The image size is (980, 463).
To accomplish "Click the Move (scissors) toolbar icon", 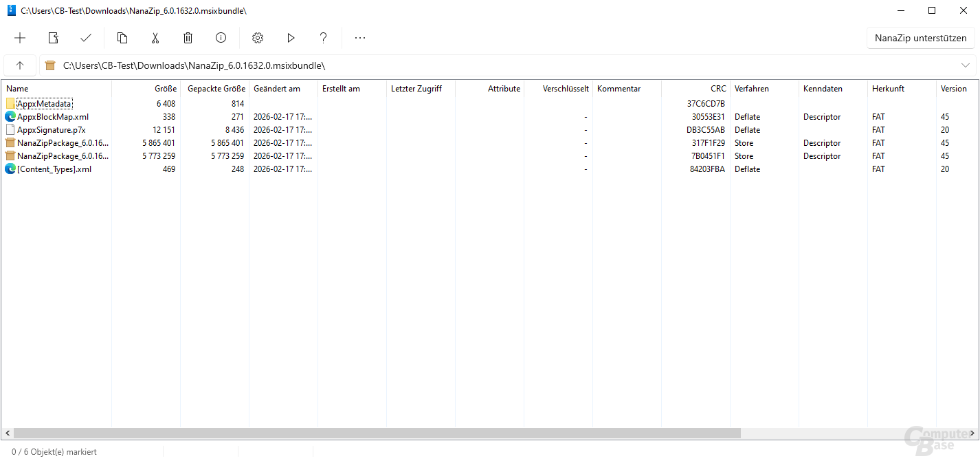I will [x=155, y=38].
